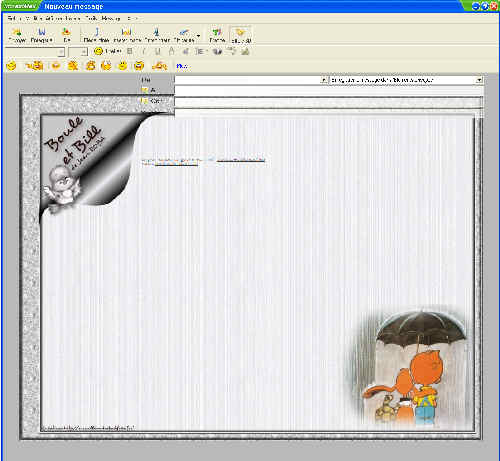Click the second-to-last formatting bar icon
This screenshot has width=500, height=461.
click(x=231, y=51)
